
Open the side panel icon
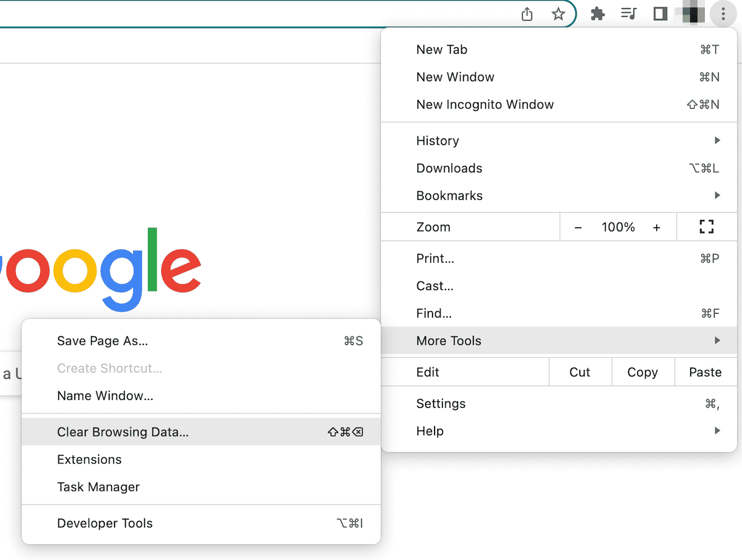tap(660, 14)
